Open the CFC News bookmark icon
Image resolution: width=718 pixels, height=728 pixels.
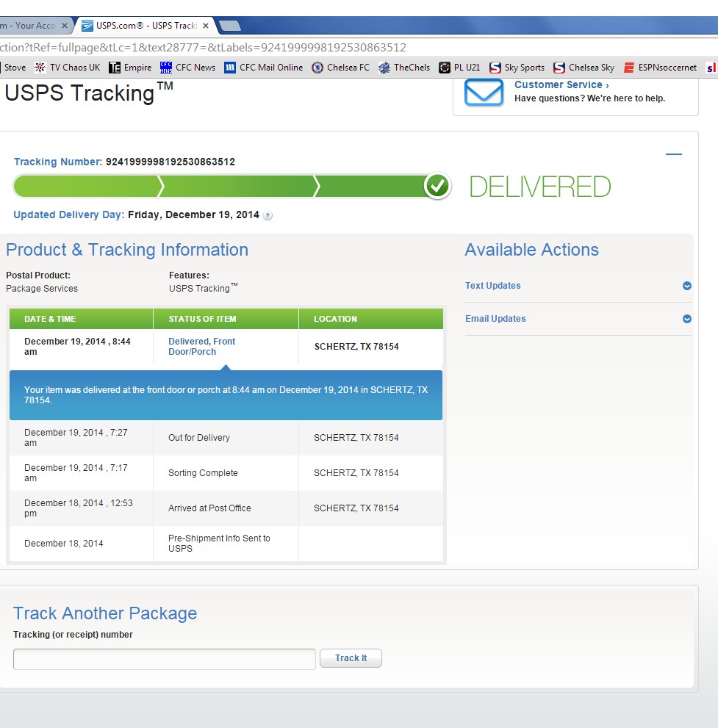point(166,68)
